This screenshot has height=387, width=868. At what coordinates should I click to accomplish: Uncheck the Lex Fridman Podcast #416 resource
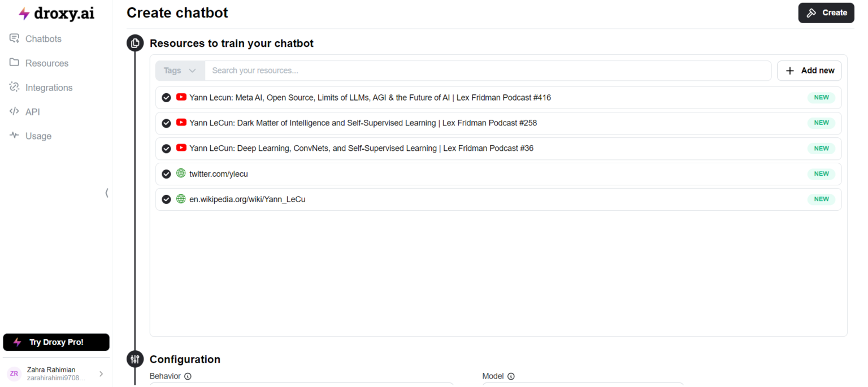166,98
